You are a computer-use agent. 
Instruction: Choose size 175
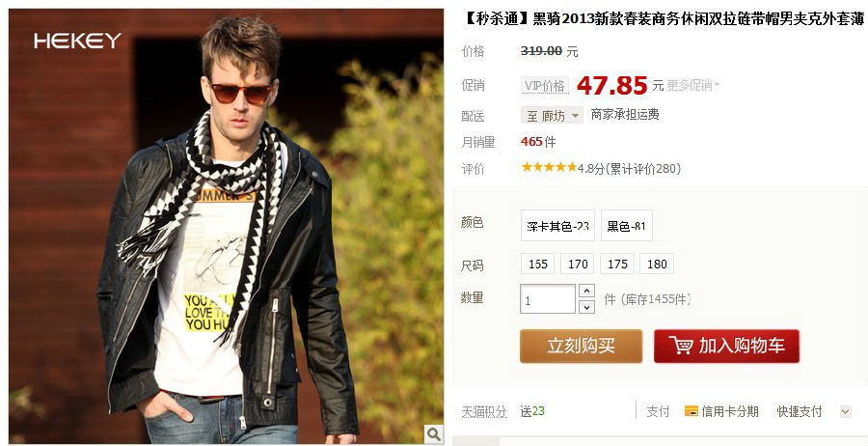pos(617,264)
